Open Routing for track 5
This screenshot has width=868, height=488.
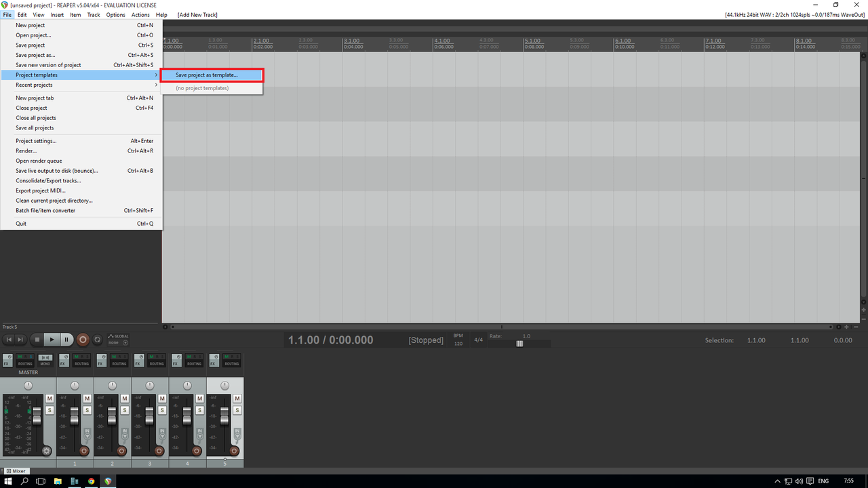point(232,361)
